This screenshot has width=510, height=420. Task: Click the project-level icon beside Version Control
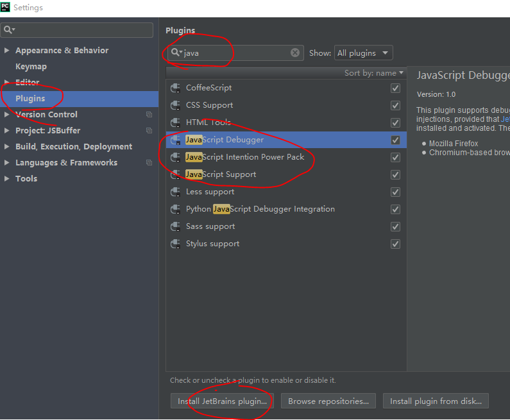tap(149, 114)
